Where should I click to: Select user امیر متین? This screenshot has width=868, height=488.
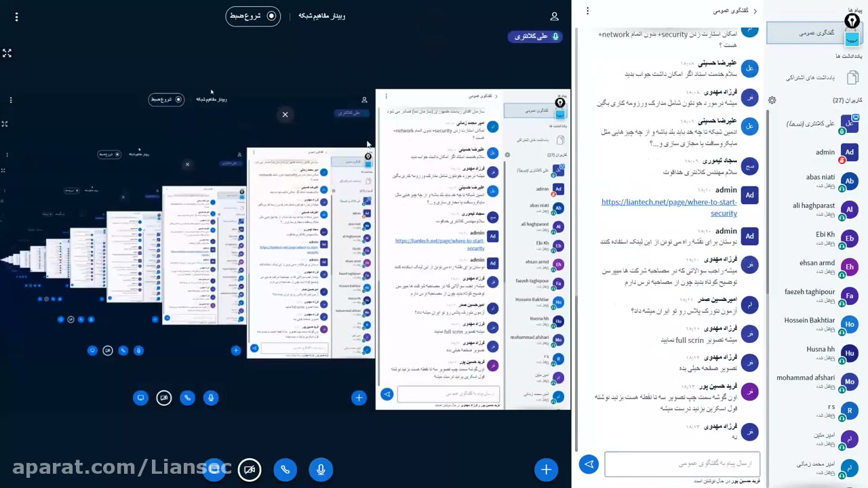click(x=814, y=439)
